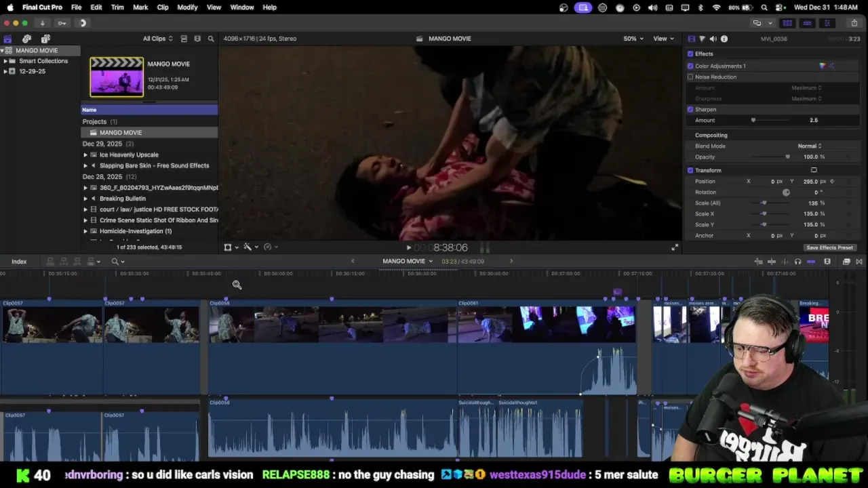868x488 pixels.
Task: Go back in timeline history
Action: click(353, 262)
